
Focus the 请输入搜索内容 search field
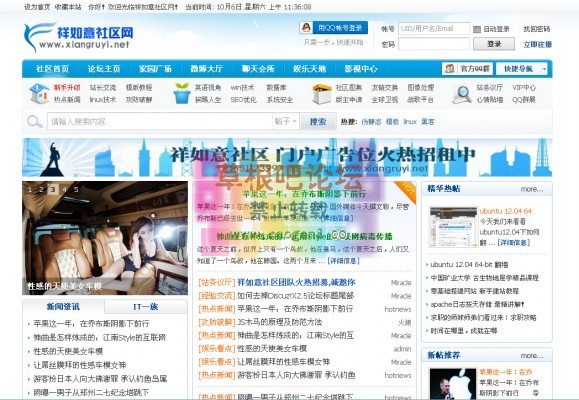pos(160,121)
